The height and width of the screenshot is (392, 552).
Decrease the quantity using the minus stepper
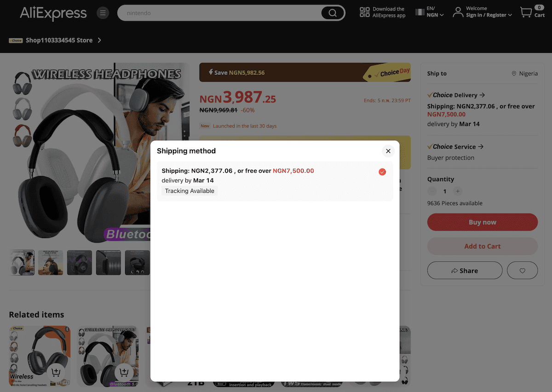click(x=432, y=191)
